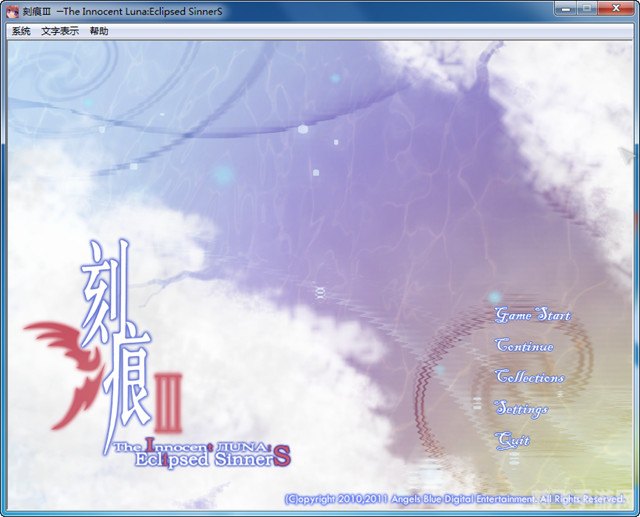The height and width of the screenshot is (517, 640).
Task: Select Continue to resume saved game
Action: coord(524,346)
